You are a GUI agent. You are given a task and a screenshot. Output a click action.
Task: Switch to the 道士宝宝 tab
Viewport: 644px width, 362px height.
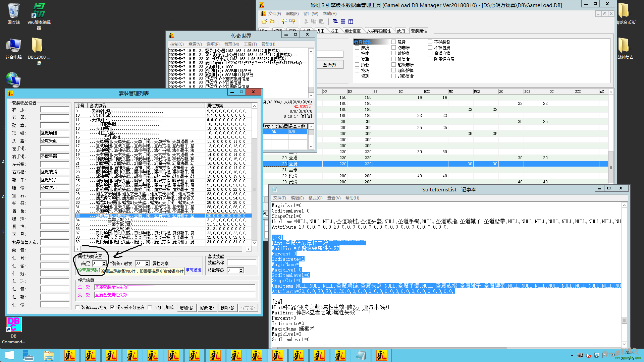[353, 31]
